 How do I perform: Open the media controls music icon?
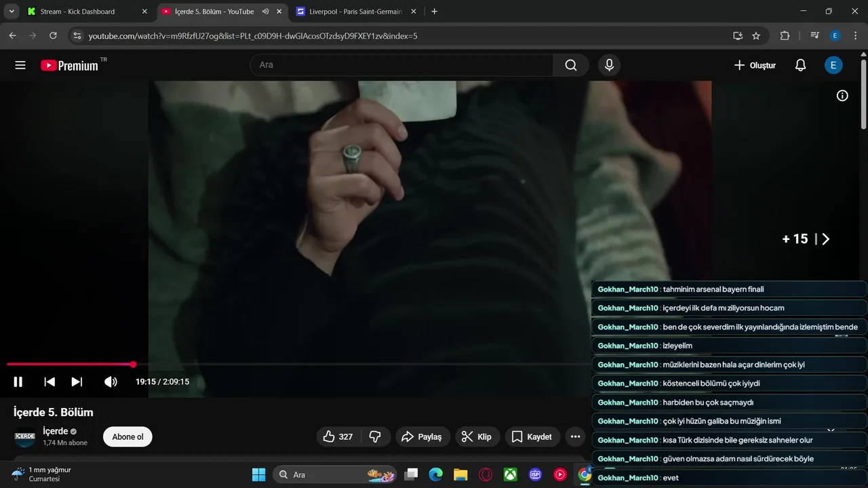815,36
